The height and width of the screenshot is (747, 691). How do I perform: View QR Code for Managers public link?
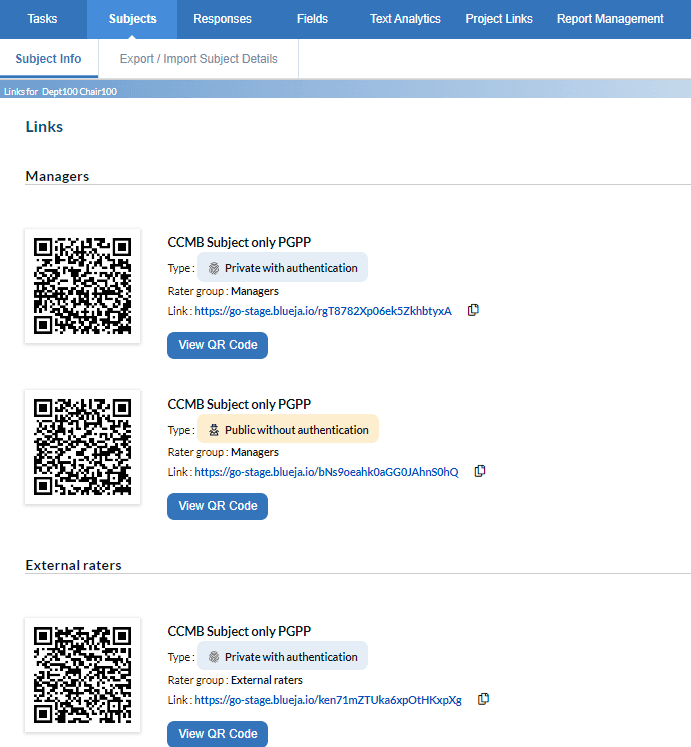217,506
